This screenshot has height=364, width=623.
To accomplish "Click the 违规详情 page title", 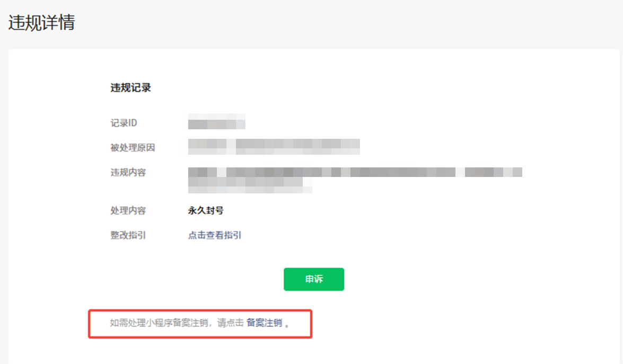I will point(41,23).
